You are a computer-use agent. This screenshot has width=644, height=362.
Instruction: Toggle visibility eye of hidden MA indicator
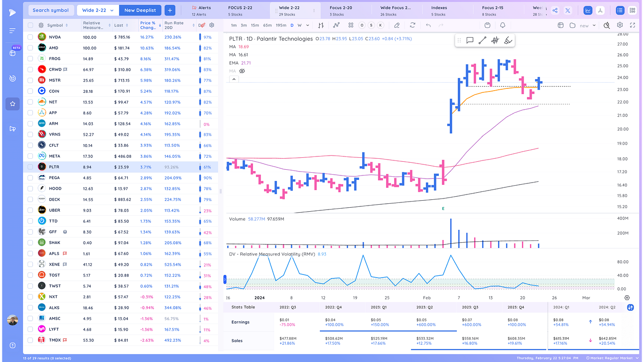pos(242,71)
